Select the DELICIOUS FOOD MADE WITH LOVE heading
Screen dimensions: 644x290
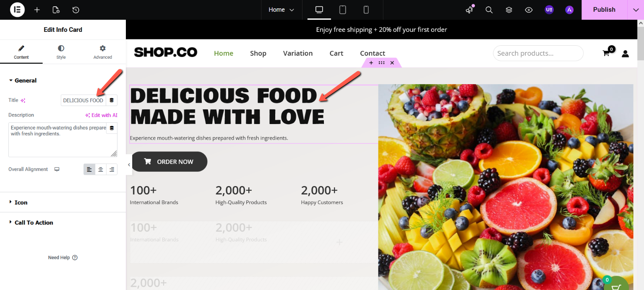(227, 106)
